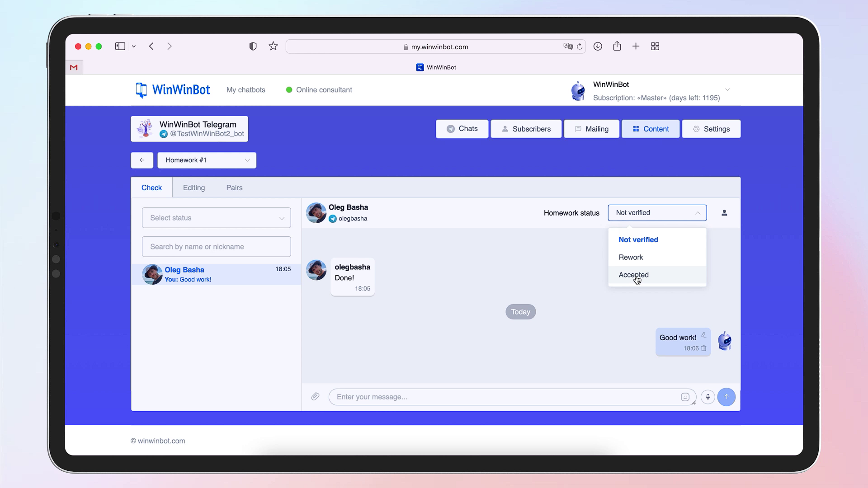Click the microphone voice message icon

[708, 397]
